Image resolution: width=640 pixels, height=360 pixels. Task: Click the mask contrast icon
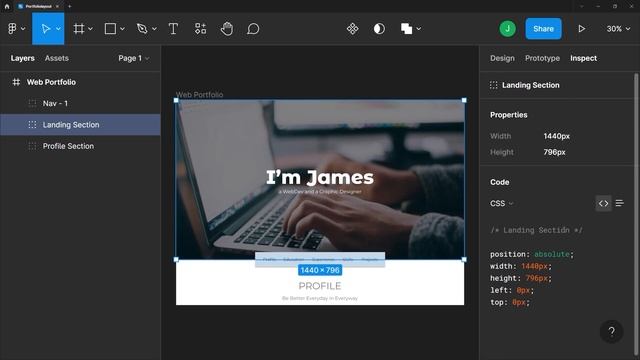[379, 29]
